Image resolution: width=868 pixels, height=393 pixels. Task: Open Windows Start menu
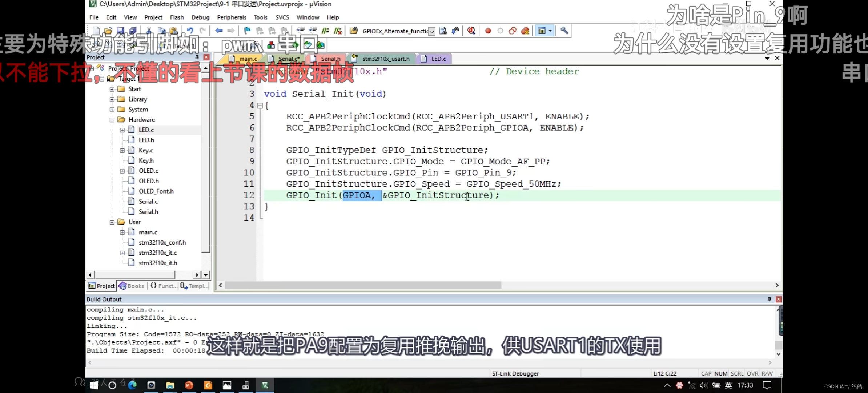94,385
